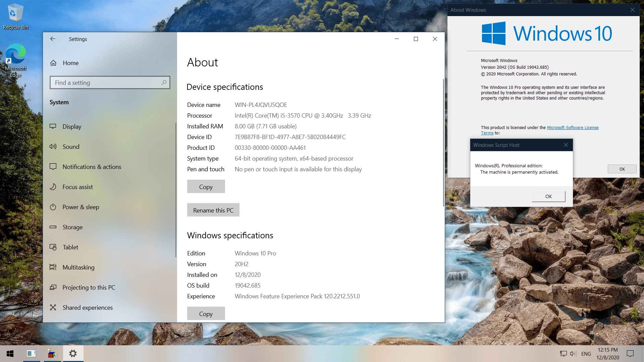Click the Display monitor icon
Image resolution: width=644 pixels, height=362 pixels.
[x=53, y=126]
